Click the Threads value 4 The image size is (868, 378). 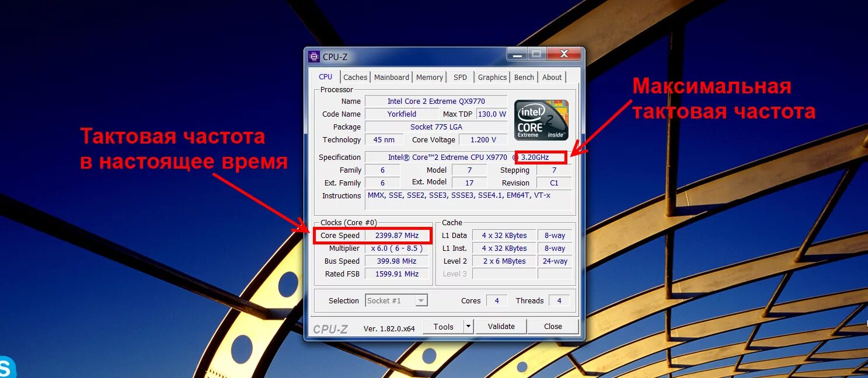[x=559, y=301]
